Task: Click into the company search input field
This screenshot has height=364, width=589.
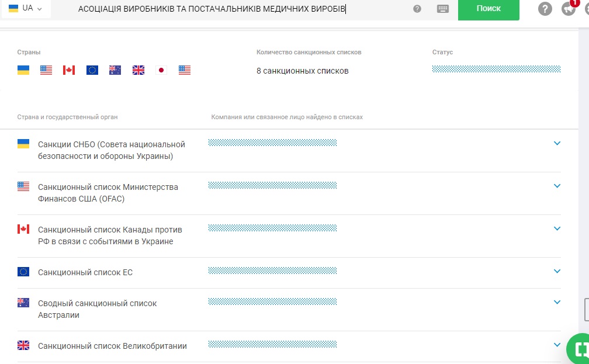Action: click(x=234, y=9)
